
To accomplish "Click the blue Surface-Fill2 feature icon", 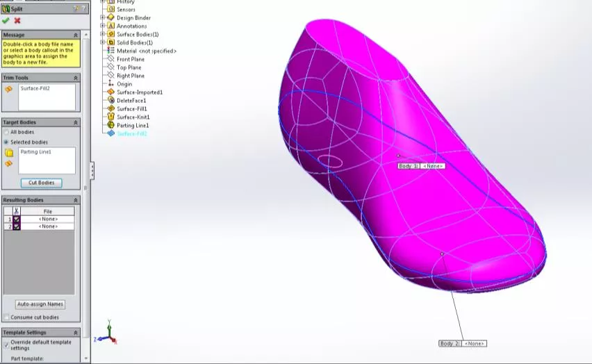I will (110, 133).
